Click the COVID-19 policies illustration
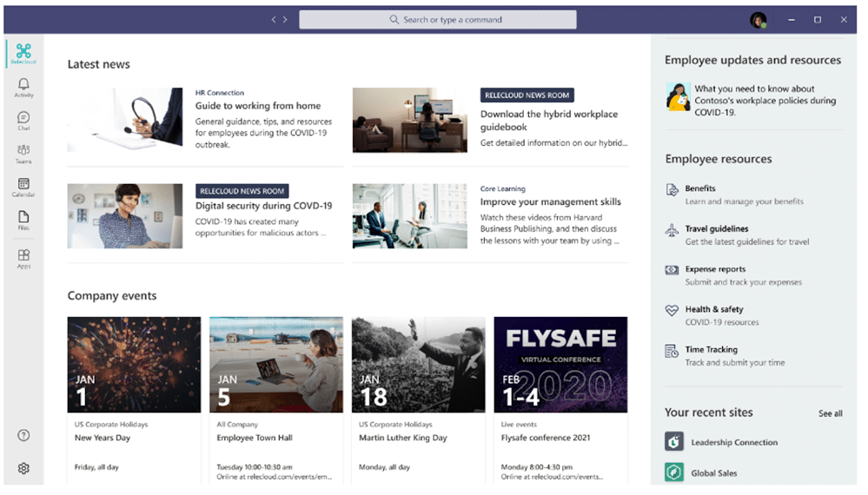Screen dimensions: 868x495 coord(678,96)
